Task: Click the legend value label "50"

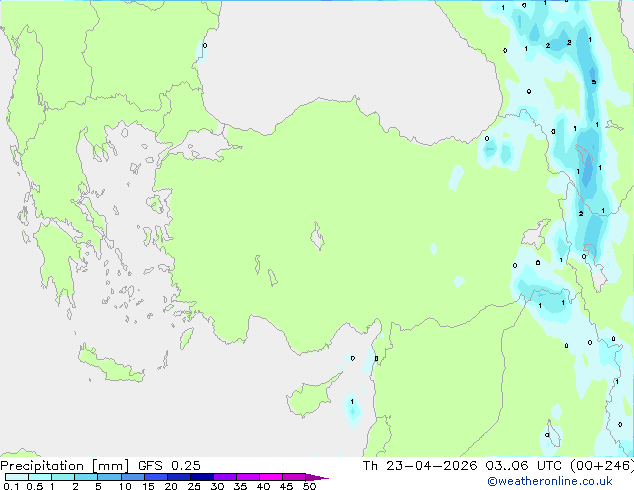Action: click(309, 486)
